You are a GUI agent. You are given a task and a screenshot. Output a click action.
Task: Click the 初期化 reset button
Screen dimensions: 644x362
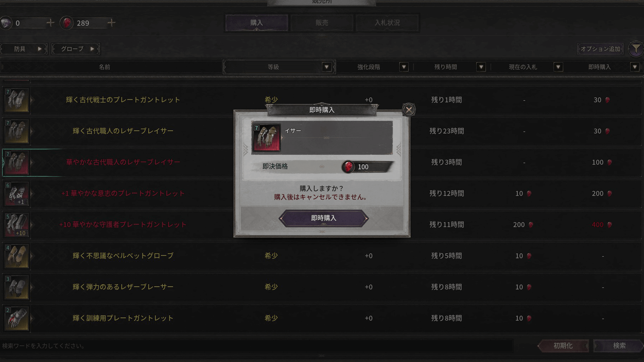563,346
